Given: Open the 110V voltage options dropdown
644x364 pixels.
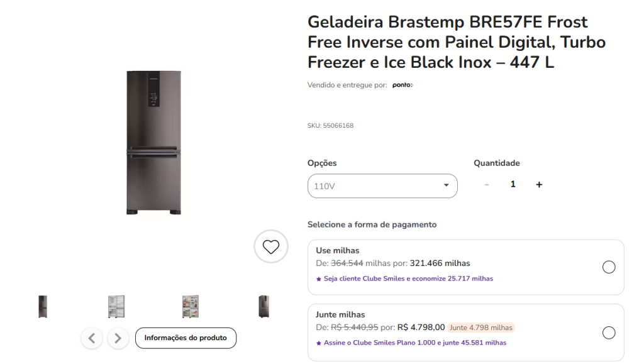Looking at the screenshot, I should click(x=382, y=186).
